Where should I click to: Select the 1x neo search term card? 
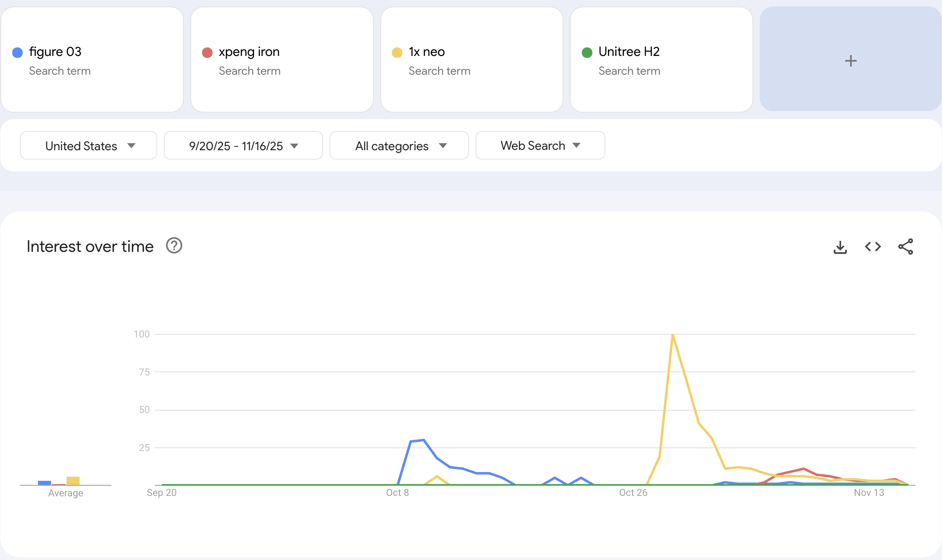[x=426, y=52]
